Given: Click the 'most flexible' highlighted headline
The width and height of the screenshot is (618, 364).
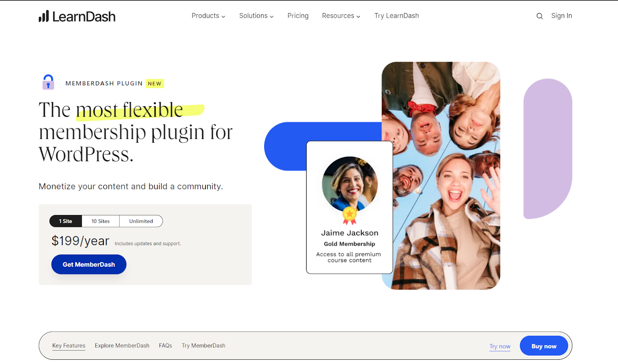Looking at the screenshot, I should (130, 110).
